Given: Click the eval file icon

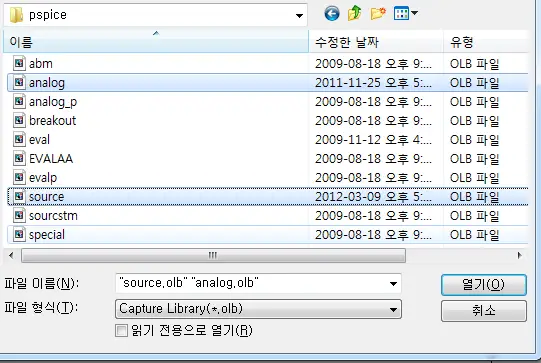Looking at the screenshot, I should coord(19,139).
